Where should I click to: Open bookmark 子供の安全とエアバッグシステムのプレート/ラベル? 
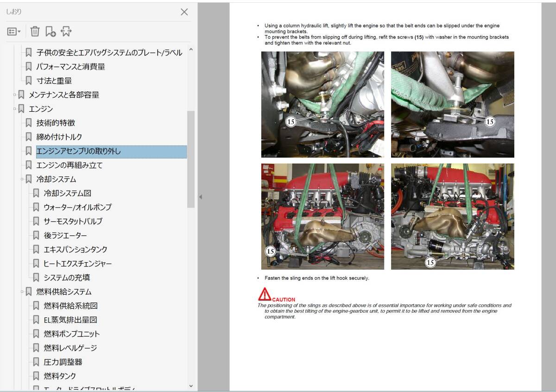[x=109, y=52]
